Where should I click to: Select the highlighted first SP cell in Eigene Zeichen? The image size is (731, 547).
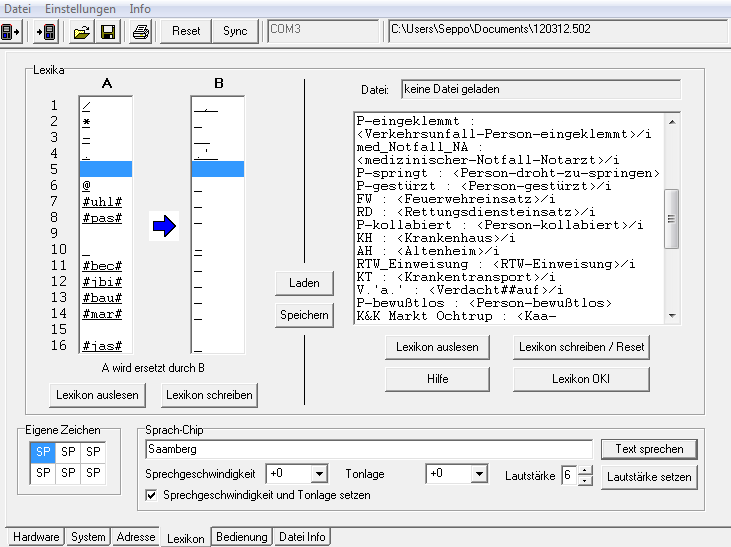point(43,452)
